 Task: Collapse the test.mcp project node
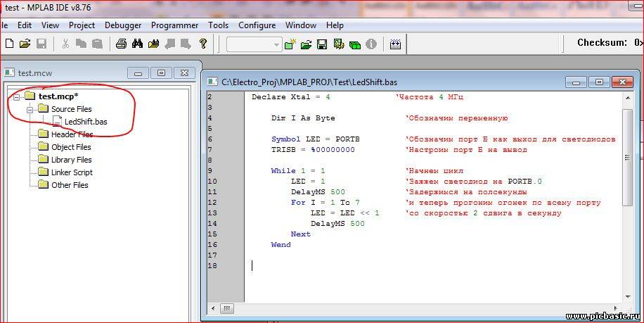tap(16, 96)
